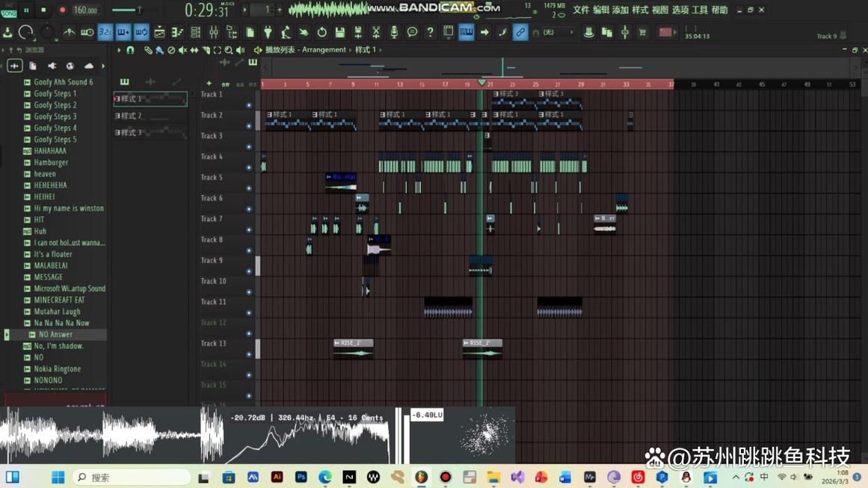Click the microphone recording icon
Screen dimensions: 868x488
(x=394, y=33)
